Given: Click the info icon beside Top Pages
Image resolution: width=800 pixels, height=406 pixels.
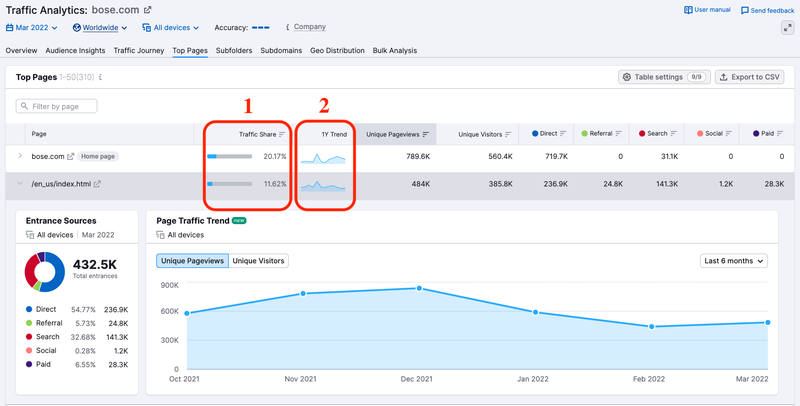Looking at the screenshot, I should point(101,78).
